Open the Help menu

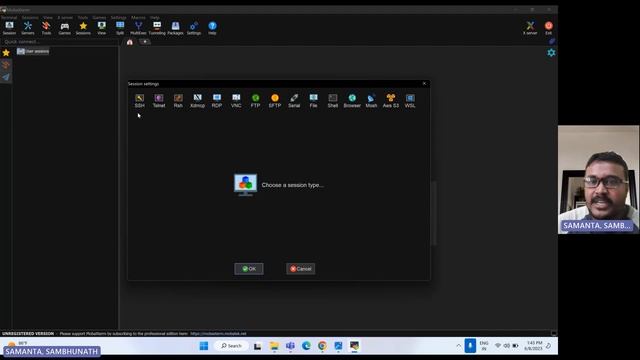155,18
